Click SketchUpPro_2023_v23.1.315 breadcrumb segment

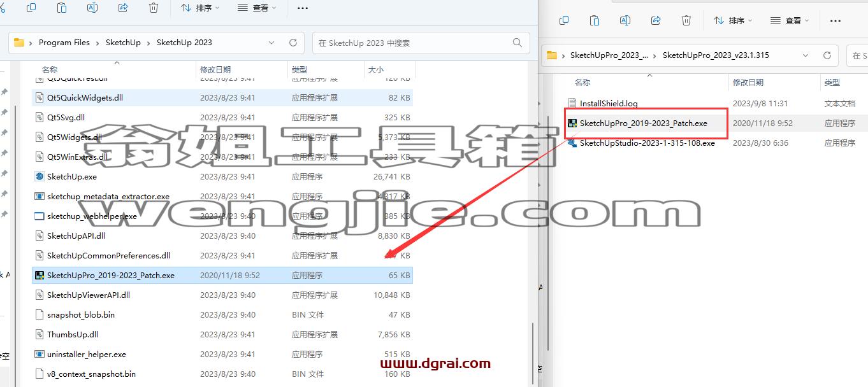[x=716, y=55]
